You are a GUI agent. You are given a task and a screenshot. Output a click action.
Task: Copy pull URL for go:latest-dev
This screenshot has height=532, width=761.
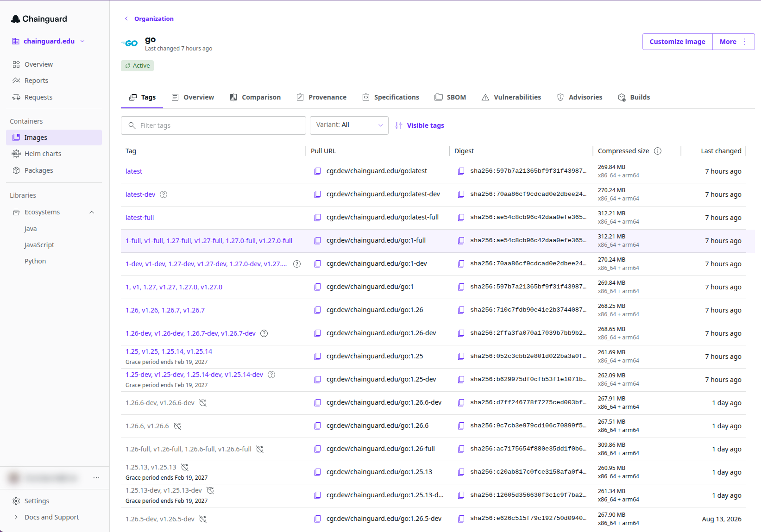tap(317, 194)
